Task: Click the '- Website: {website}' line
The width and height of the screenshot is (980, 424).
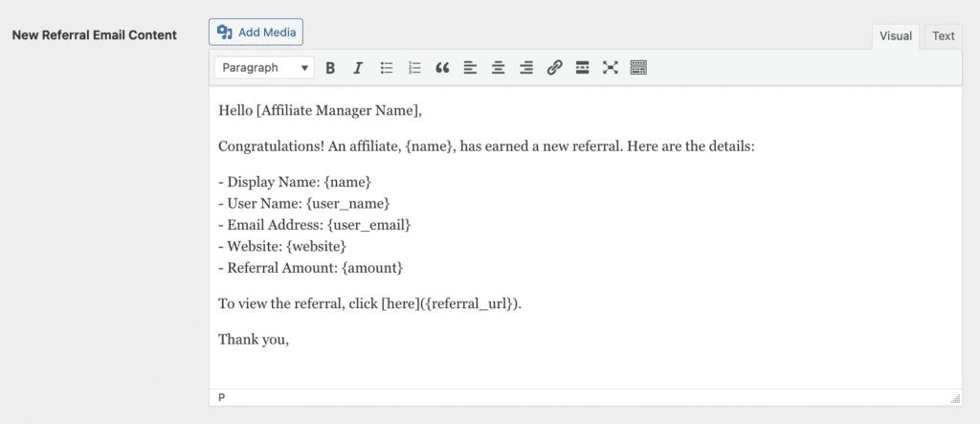Action: (x=282, y=246)
